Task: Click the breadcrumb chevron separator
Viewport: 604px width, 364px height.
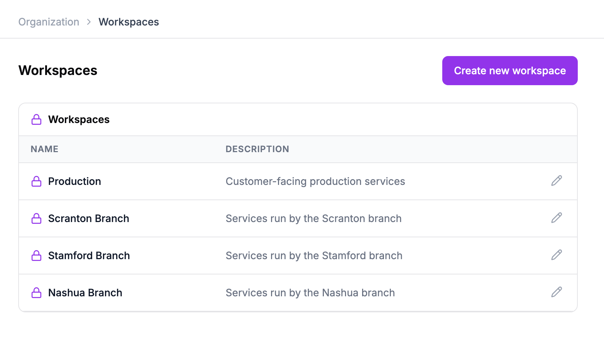Action: [89, 22]
